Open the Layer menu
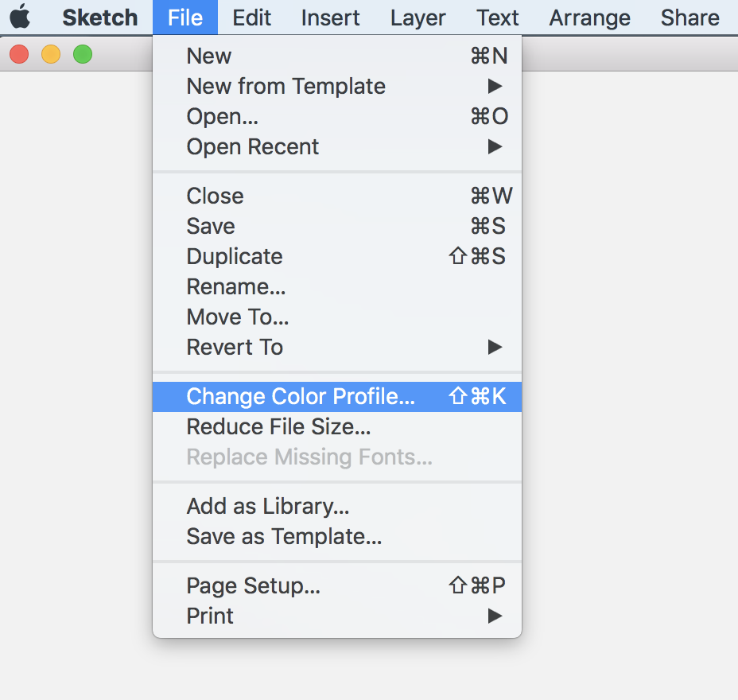This screenshot has height=700, width=738. [x=418, y=17]
